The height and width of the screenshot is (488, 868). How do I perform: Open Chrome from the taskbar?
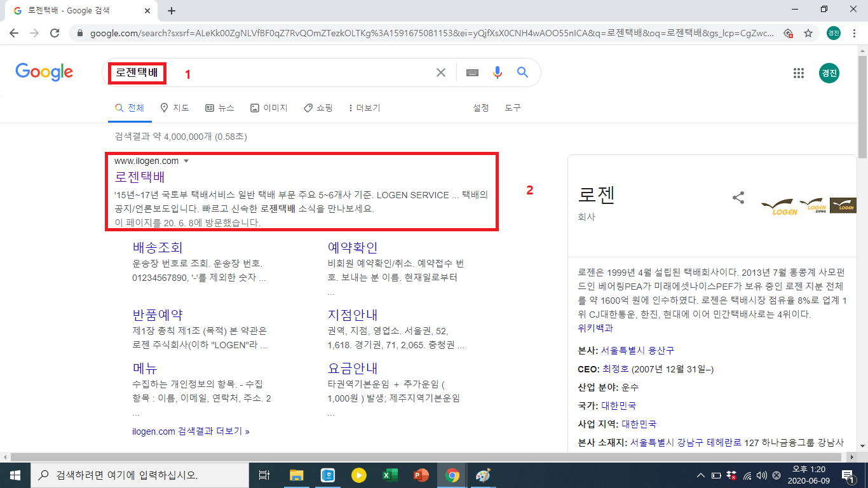(x=452, y=475)
